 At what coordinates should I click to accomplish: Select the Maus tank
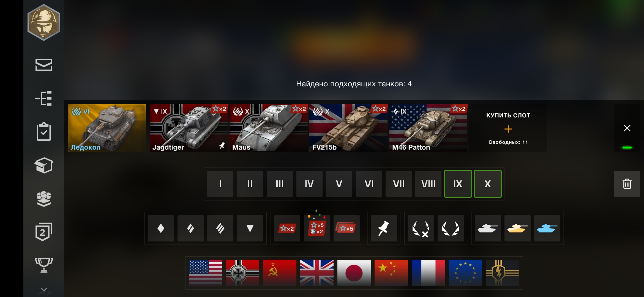point(268,128)
